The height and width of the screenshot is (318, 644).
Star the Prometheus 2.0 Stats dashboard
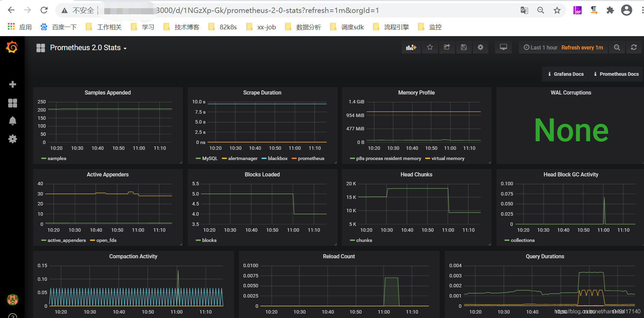tap(430, 47)
